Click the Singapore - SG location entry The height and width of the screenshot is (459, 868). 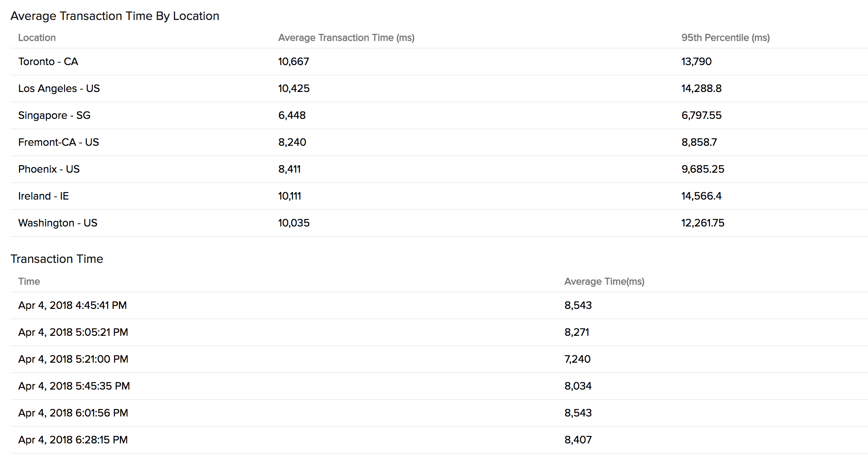(x=54, y=115)
